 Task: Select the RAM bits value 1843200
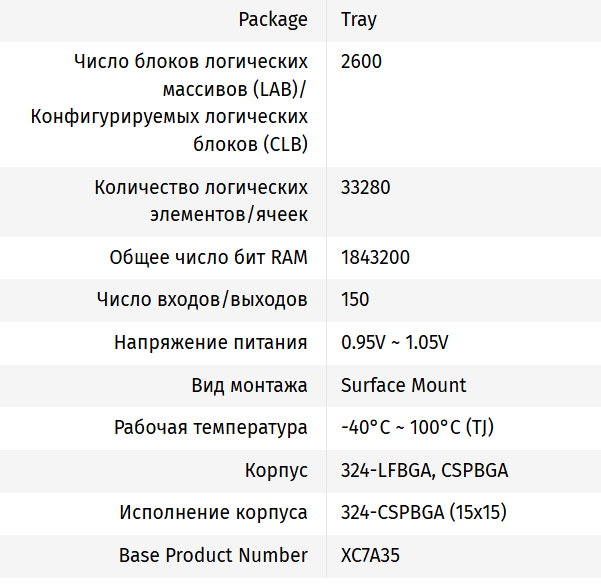[375, 257]
